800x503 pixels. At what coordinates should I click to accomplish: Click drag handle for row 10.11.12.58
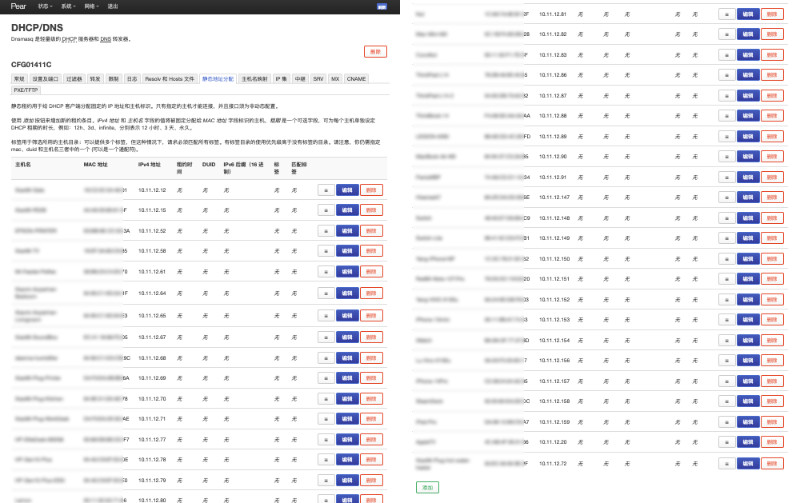tap(326, 251)
